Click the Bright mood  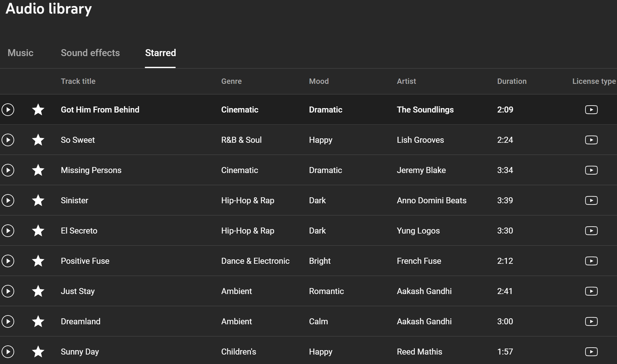pos(320,261)
